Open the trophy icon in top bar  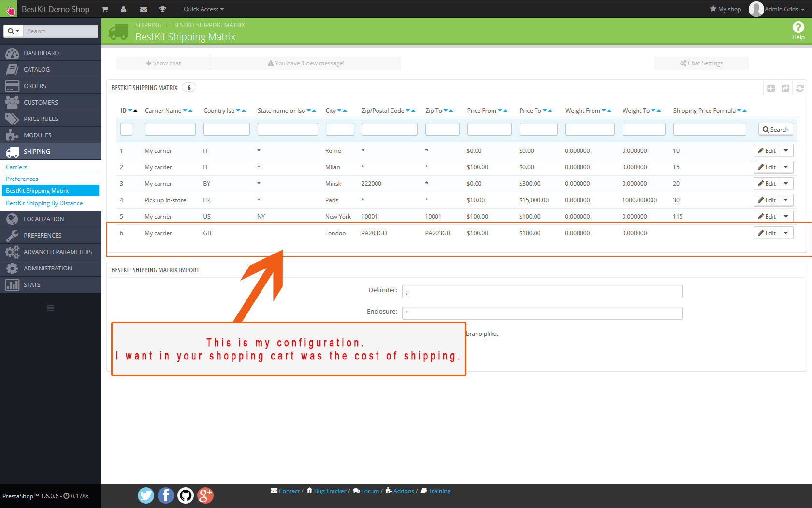tap(163, 9)
